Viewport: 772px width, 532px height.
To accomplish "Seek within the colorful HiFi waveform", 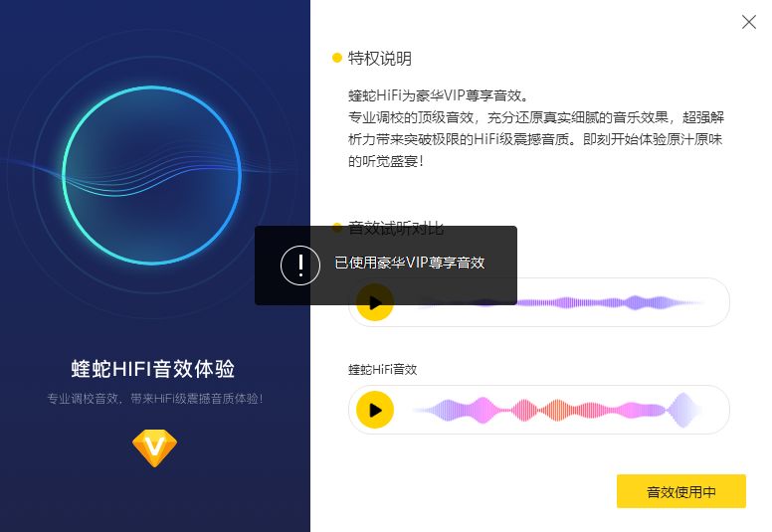I will point(558,410).
